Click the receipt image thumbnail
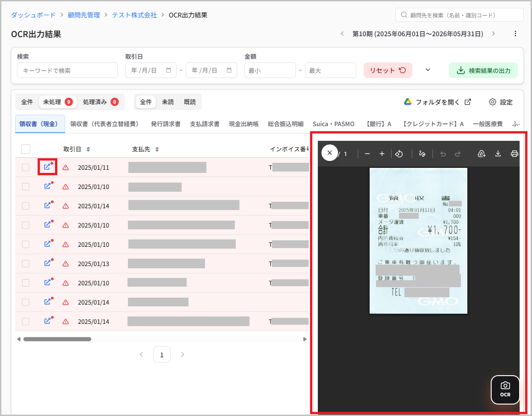 (418, 241)
